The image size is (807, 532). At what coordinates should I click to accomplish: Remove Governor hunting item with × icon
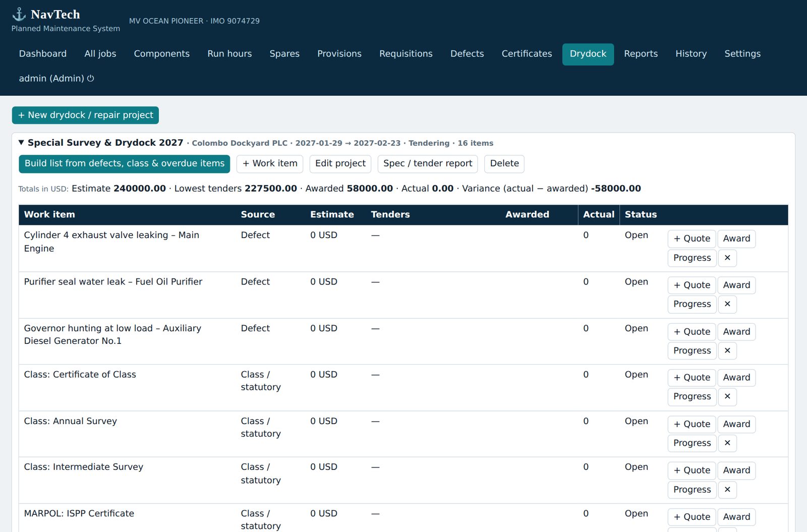click(727, 350)
